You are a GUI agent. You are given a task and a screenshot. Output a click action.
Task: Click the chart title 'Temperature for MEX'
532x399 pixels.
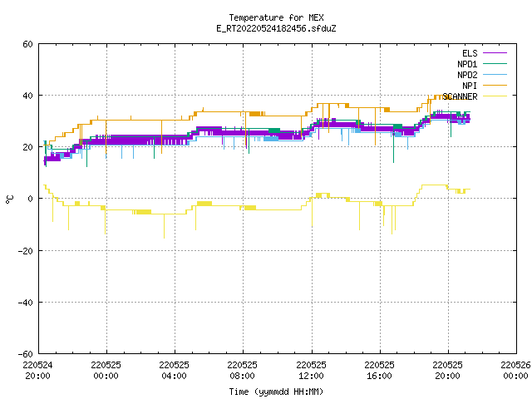(x=276, y=17)
